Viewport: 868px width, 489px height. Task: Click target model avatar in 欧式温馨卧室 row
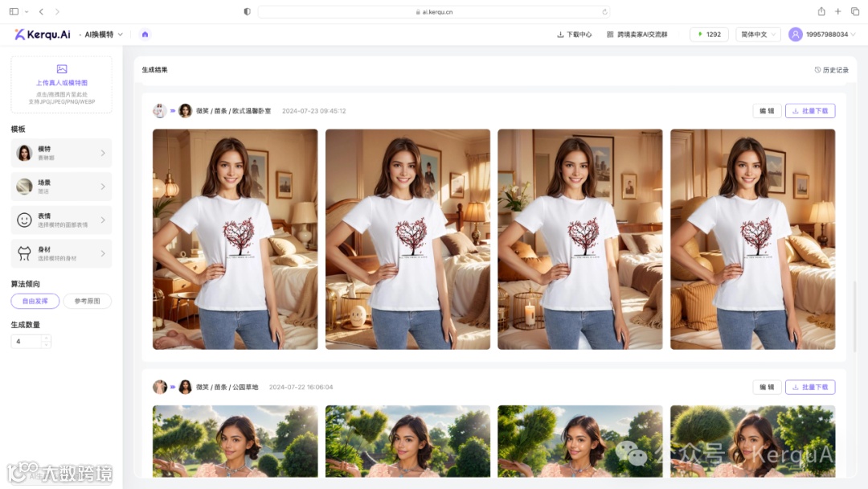pos(185,111)
